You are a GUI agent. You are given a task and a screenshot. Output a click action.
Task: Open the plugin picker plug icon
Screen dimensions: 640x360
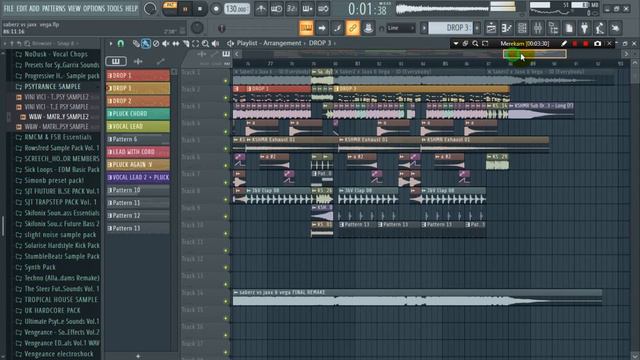[584, 28]
